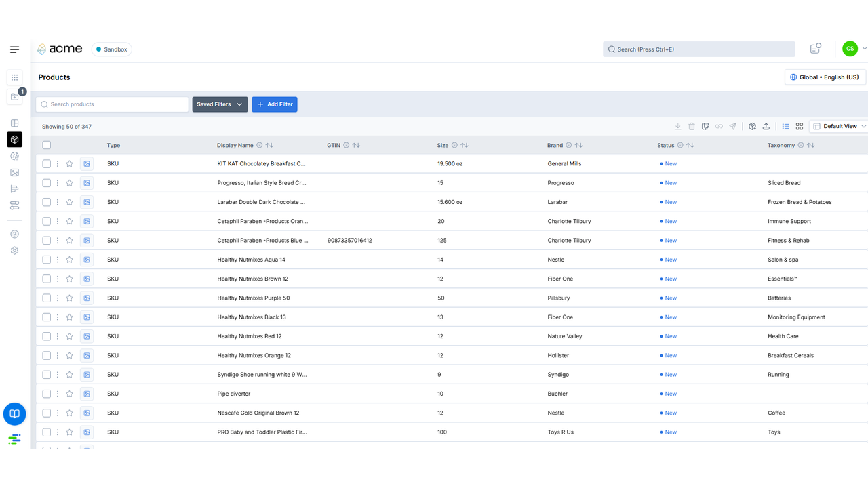Click the Add Filter button

[275, 104]
